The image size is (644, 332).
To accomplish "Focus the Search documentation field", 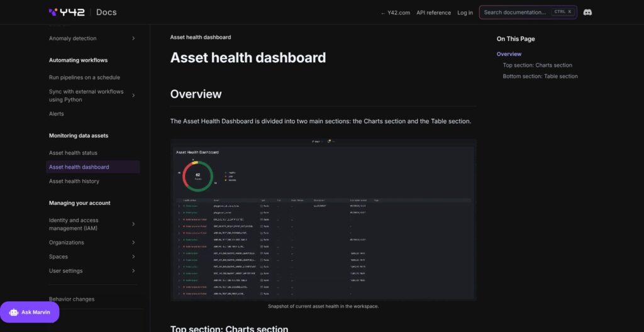I will point(528,13).
